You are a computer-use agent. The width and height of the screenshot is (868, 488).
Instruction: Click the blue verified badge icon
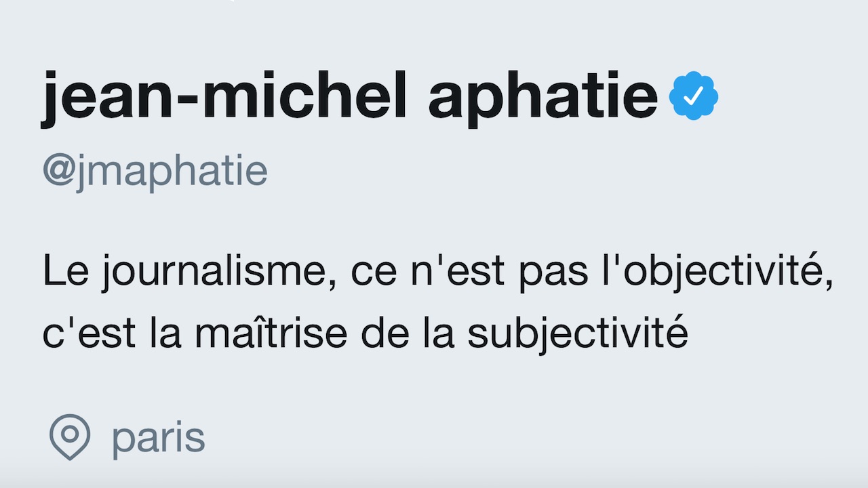click(x=694, y=97)
